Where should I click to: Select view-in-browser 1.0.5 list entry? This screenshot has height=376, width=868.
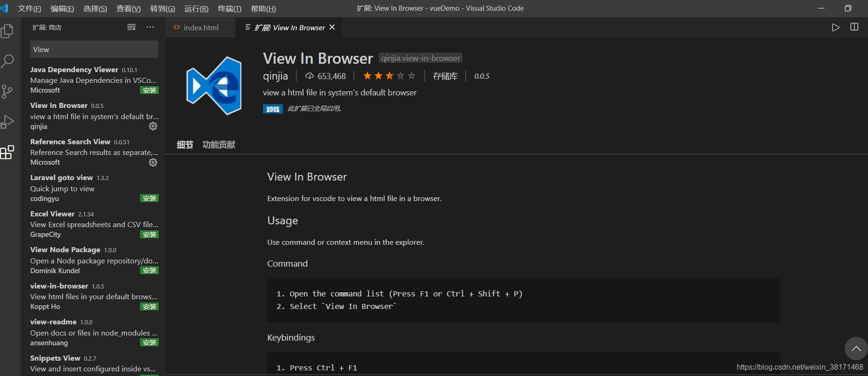coord(94,296)
